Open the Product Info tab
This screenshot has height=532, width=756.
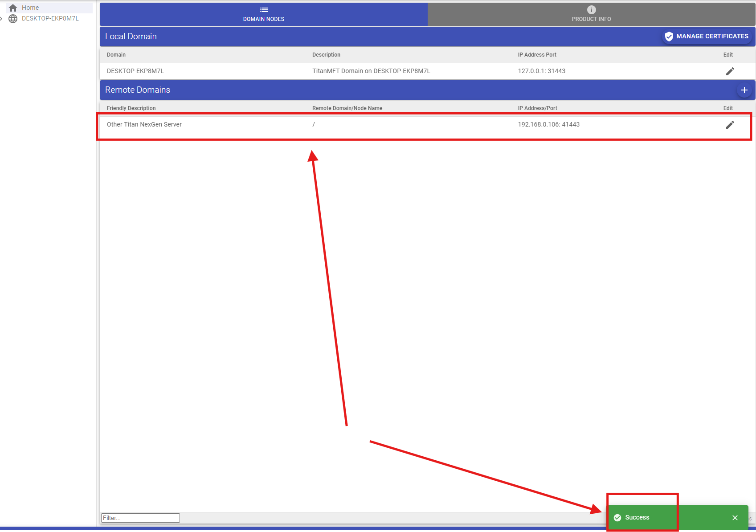click(x=591, y=14)
